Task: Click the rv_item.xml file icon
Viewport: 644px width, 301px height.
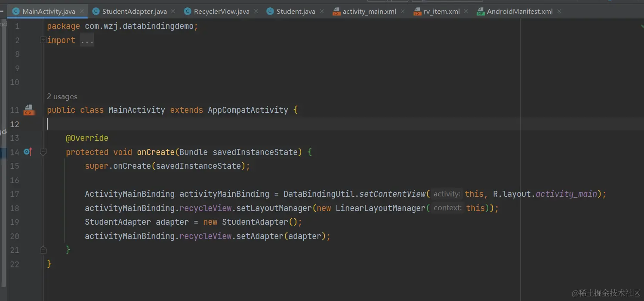Action: [x=417, y=12]
